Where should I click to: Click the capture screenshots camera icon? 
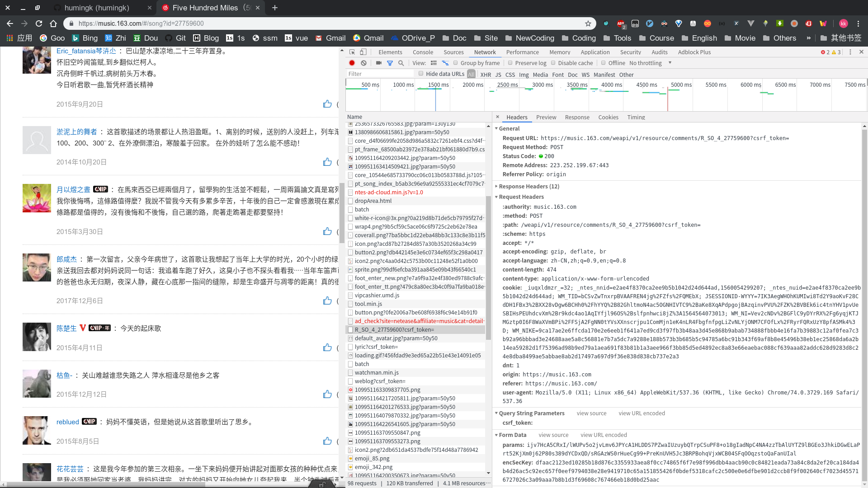[379, 63]
